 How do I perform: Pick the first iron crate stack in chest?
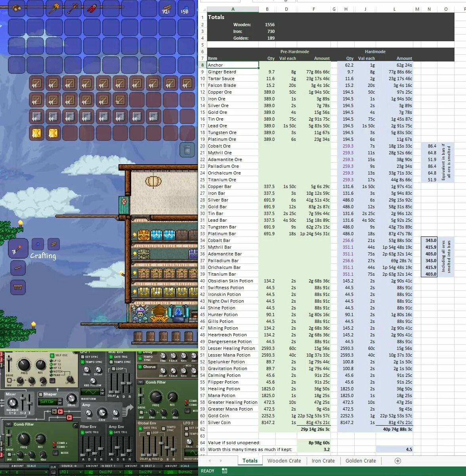tap(36, 117)
